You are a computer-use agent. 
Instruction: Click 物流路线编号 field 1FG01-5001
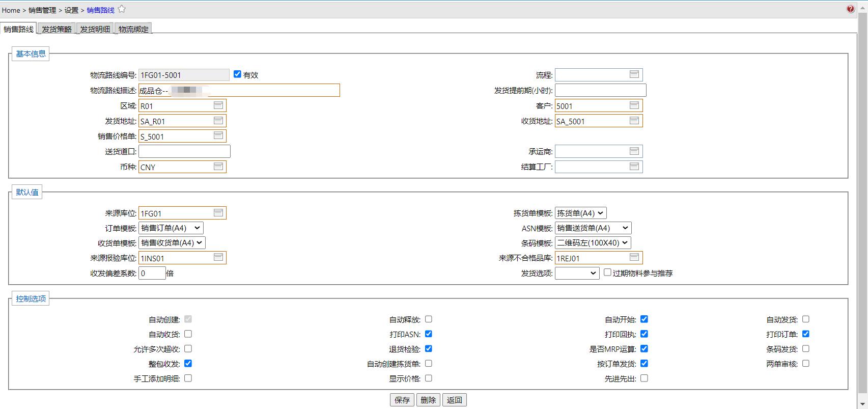(184, 75)
